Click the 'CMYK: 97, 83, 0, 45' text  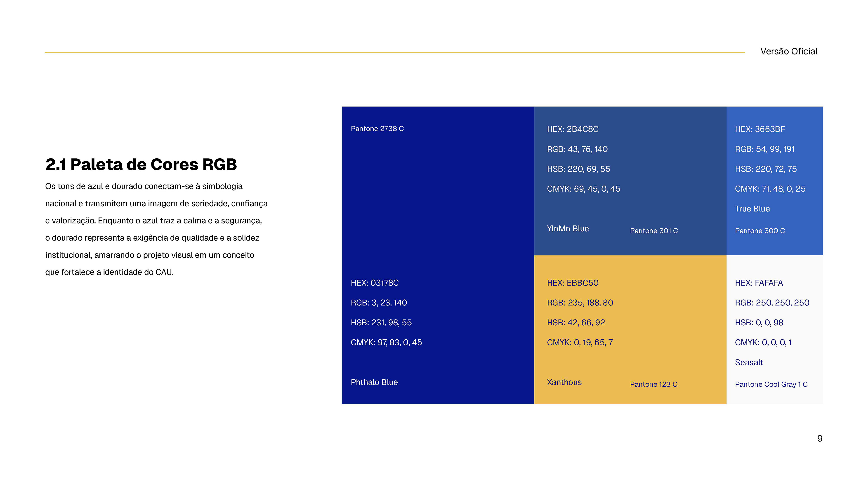(x=386, y=343)
